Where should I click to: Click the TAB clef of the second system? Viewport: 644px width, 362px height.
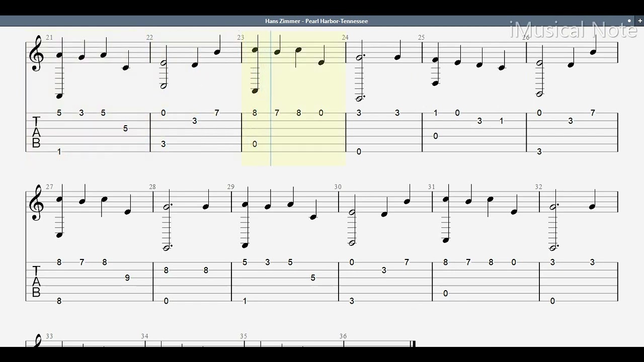pyautogui.click(x=36, y=282)
